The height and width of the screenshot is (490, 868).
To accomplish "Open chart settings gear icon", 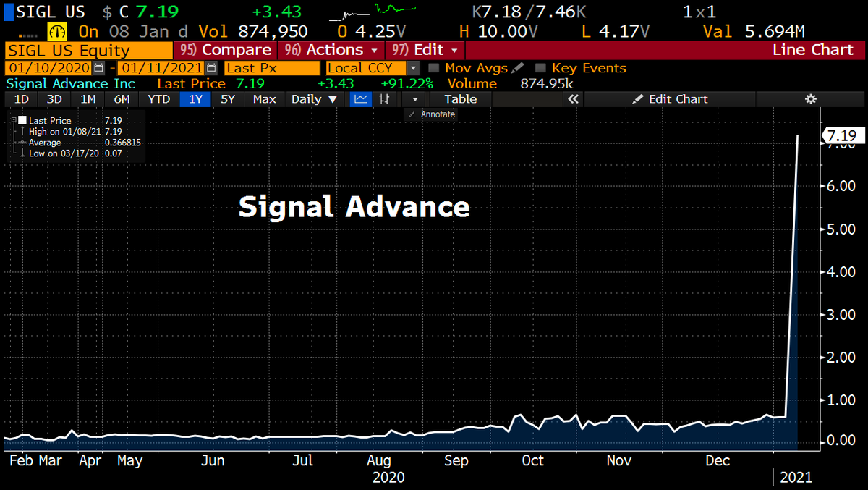I will [x=811, y=99].
